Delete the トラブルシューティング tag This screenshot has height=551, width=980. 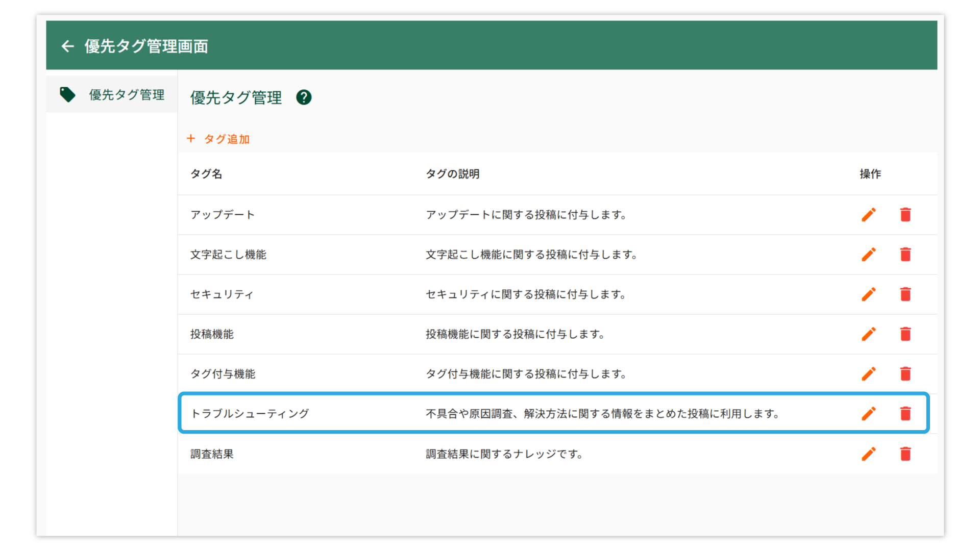[905, 414]
